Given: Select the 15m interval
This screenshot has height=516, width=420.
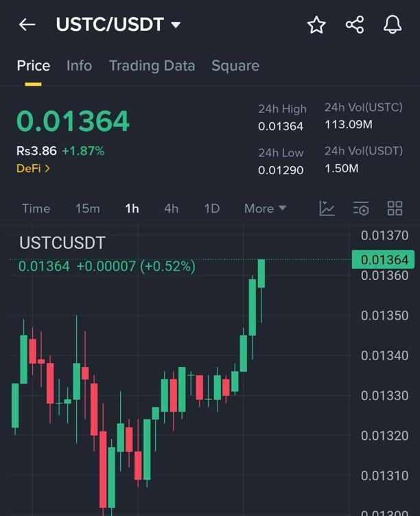Looking at the screenshot, I should click(87, 209).
